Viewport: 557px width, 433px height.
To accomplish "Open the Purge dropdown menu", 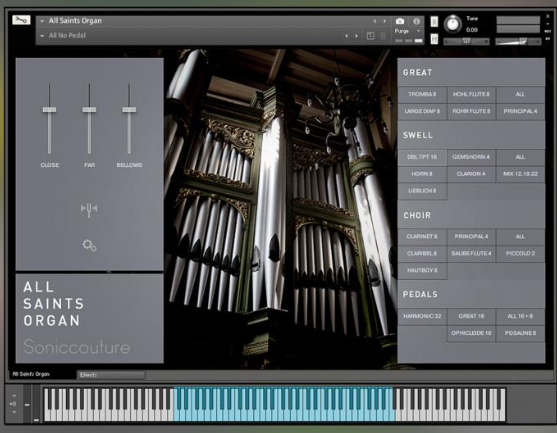I will [407, 31].
